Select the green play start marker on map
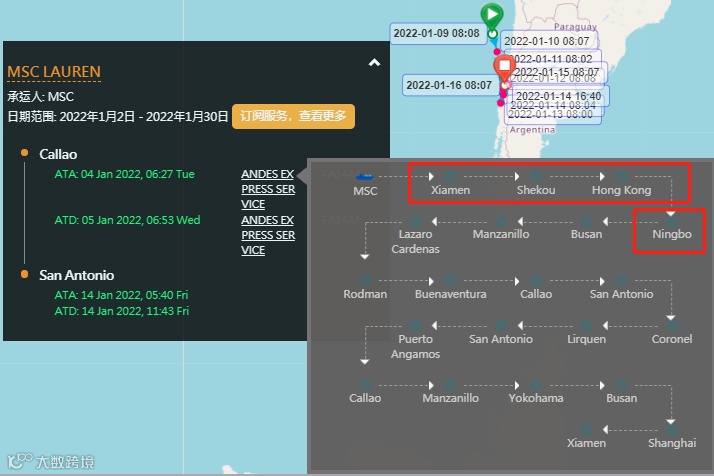This screenshot has height=476, width=714. 492,15
